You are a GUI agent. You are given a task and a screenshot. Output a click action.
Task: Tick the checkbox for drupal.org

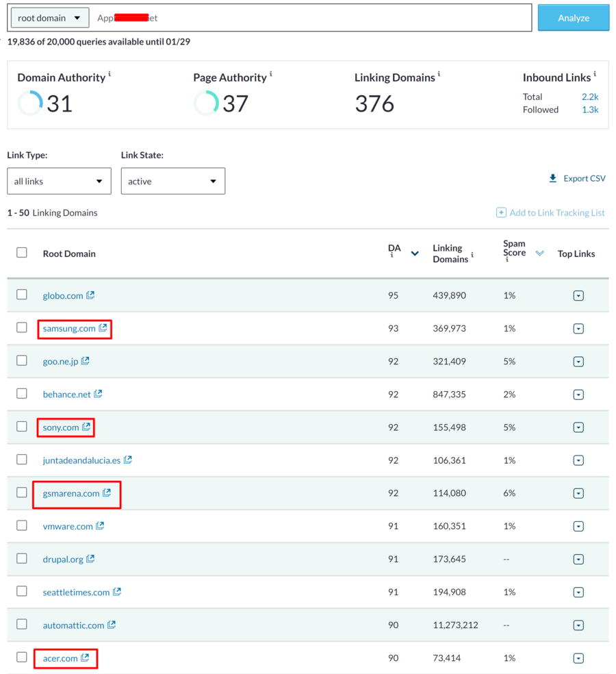[x=22, y=558]
